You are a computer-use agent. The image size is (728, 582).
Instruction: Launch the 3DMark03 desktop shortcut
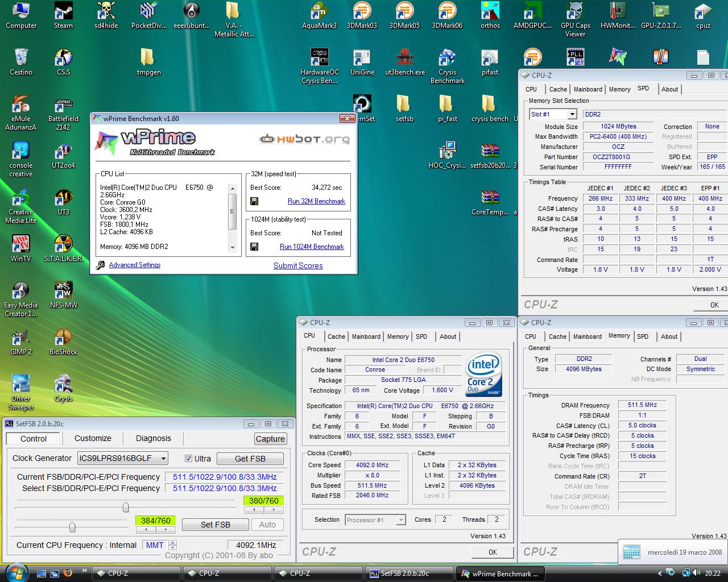pos(362,15)
